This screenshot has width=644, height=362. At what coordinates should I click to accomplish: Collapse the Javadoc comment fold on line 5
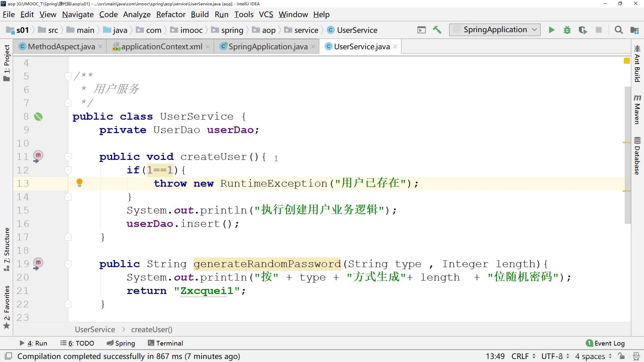coord(68,76)
